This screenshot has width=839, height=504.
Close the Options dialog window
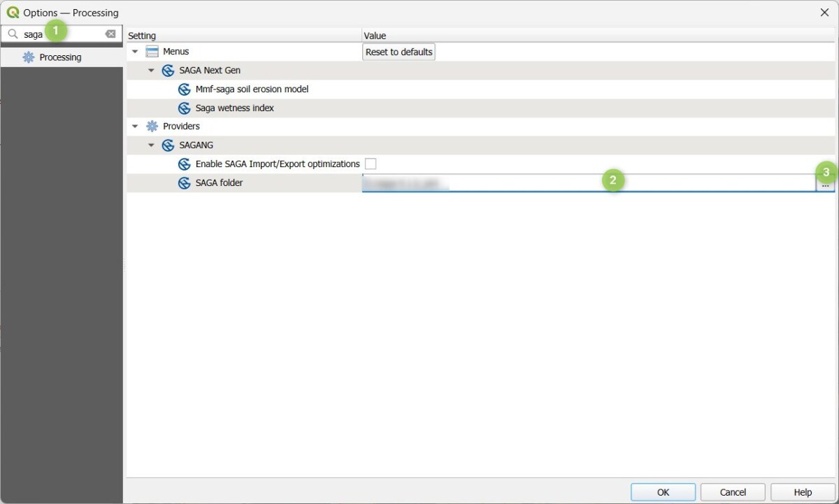pos(824,13)
